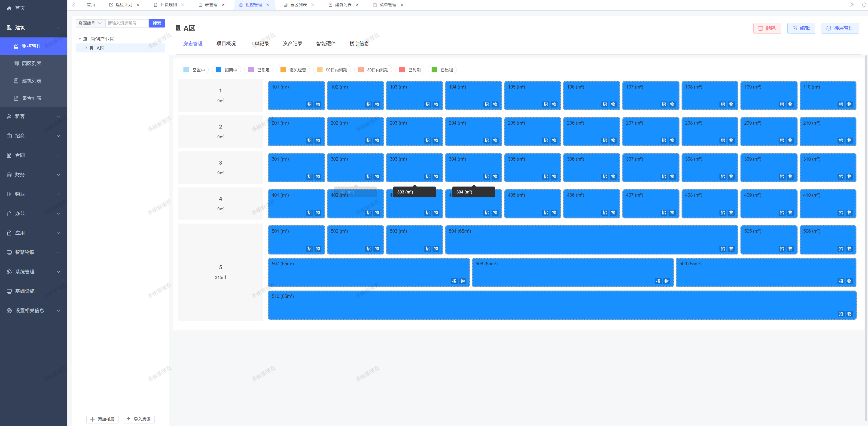Open the 资源编号 search type dropdown
The image size is (868, 426).
tap(90, 23)
